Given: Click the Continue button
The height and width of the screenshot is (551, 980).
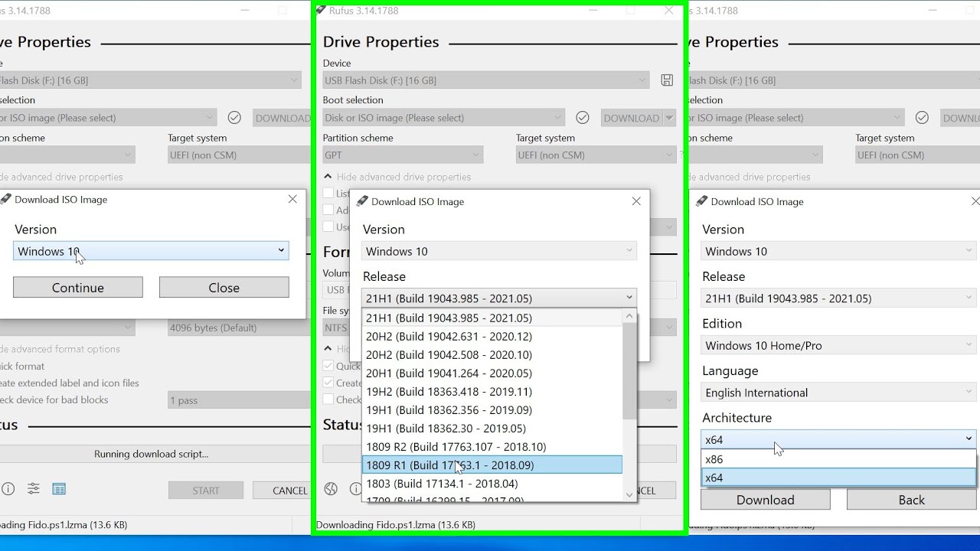Looking at the screenshot, I should 78,288.
